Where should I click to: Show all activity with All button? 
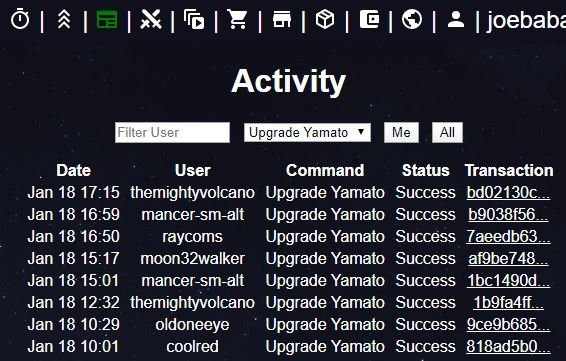pos(447,132)
